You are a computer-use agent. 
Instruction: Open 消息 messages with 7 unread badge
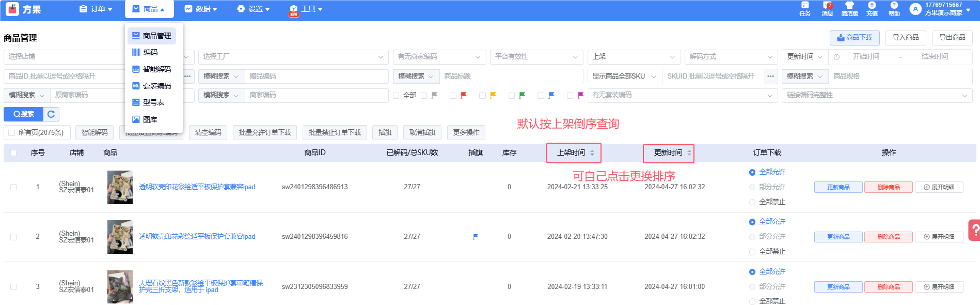coord(827,9)
